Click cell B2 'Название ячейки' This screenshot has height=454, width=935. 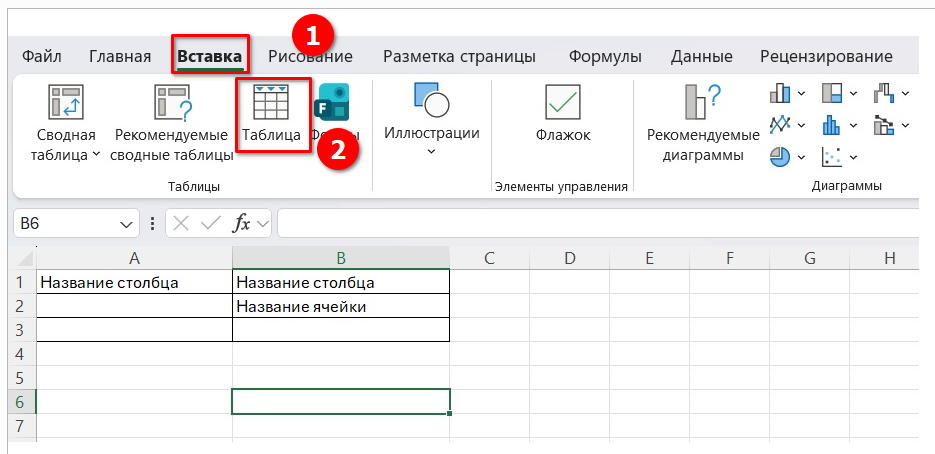(341, 305)
